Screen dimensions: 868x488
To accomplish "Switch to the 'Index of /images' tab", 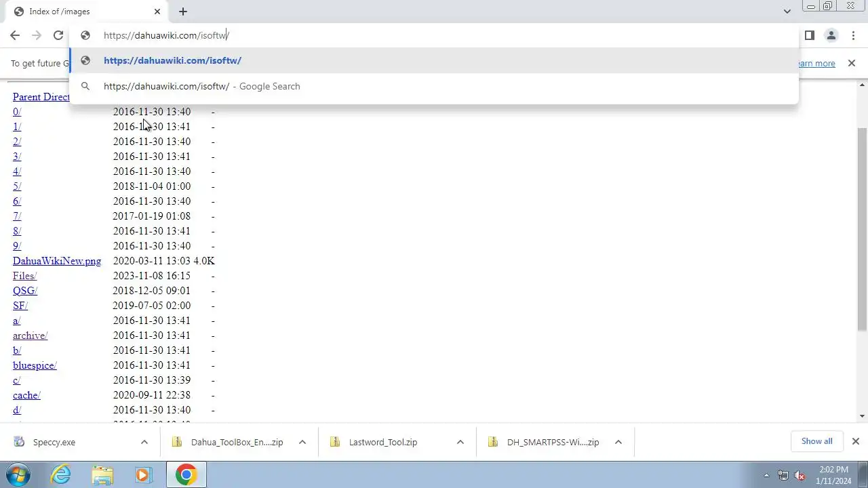I will click(88, 12).
